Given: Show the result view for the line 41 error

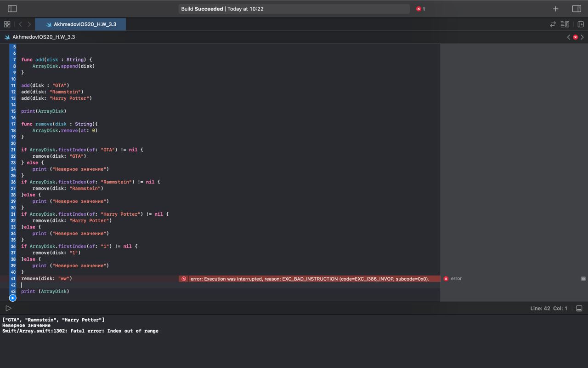Looking at the screenshot, I should pos(583,279).
